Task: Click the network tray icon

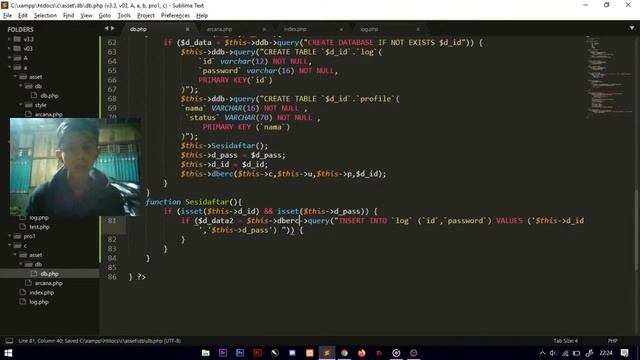Action: (x=565, y=353)
